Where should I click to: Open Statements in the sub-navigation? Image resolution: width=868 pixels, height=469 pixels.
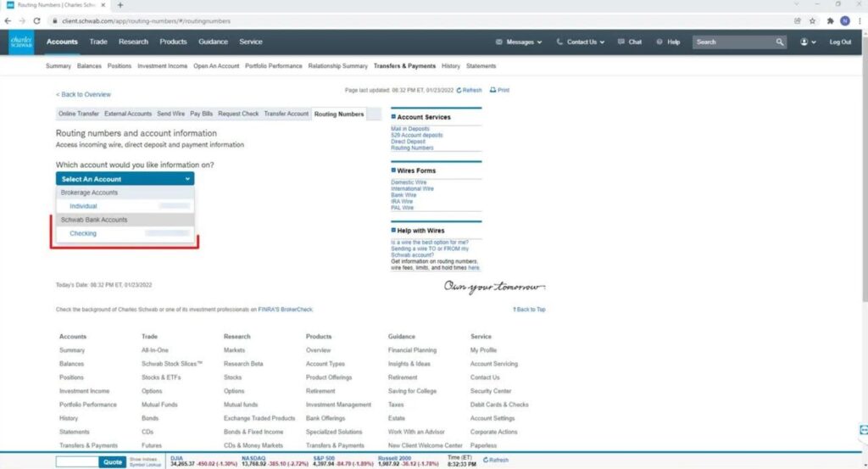pyautogui.click(x=481, y=66)
